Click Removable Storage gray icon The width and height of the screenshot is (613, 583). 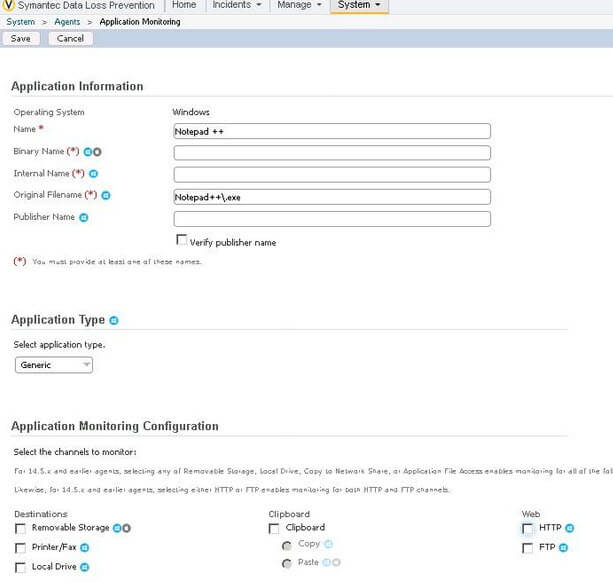tap(126, 528)
